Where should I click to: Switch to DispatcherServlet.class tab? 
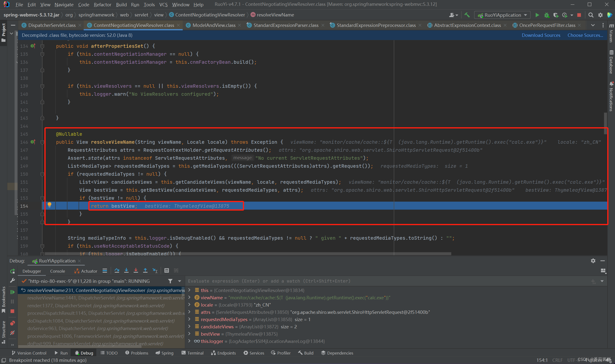click(52, 25)
